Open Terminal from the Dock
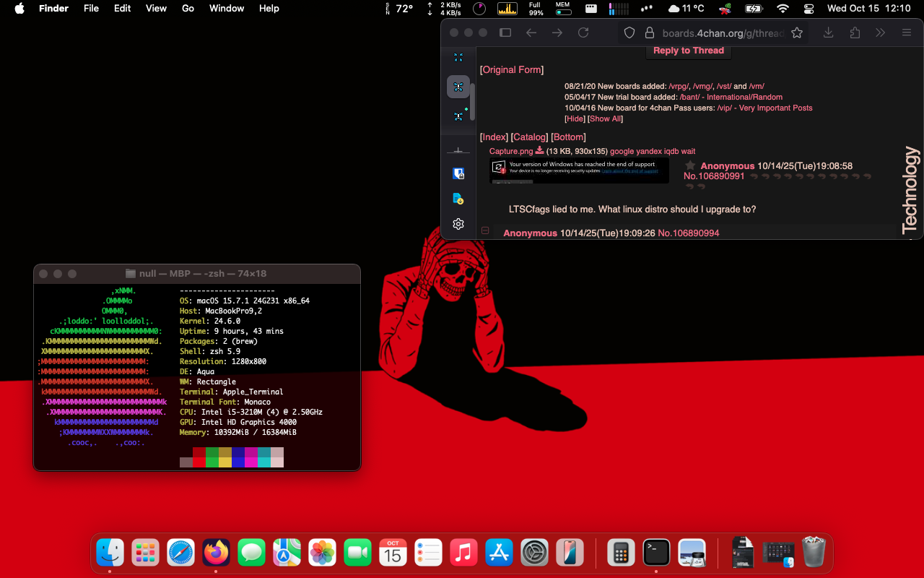924x578 pixels. click(656, 553)
